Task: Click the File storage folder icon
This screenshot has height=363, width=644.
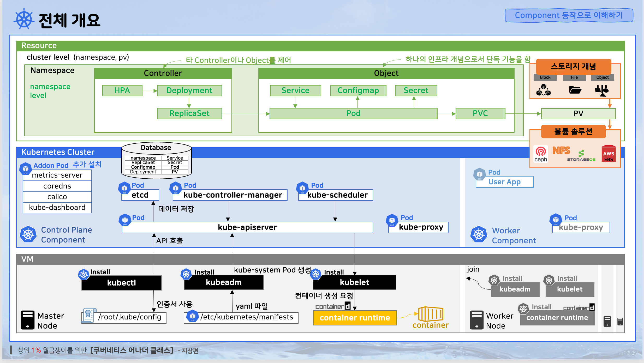Action: (x=575, y=90)
